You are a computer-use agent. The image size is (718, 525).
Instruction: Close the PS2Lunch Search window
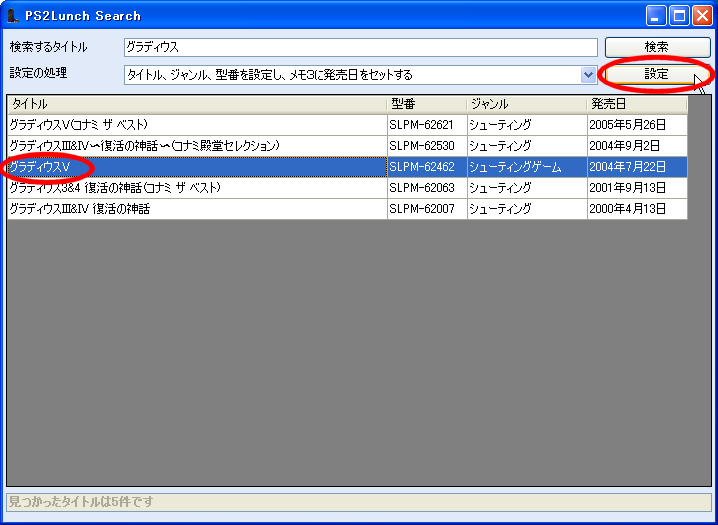[x=702, y=16]
